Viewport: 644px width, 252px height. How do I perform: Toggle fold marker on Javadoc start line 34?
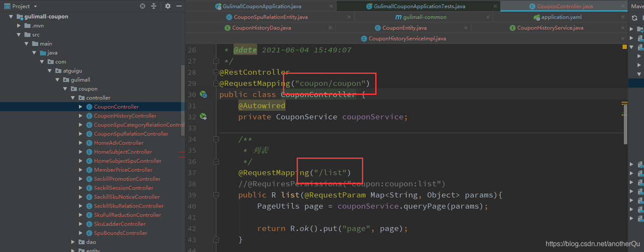coord(216,139)
